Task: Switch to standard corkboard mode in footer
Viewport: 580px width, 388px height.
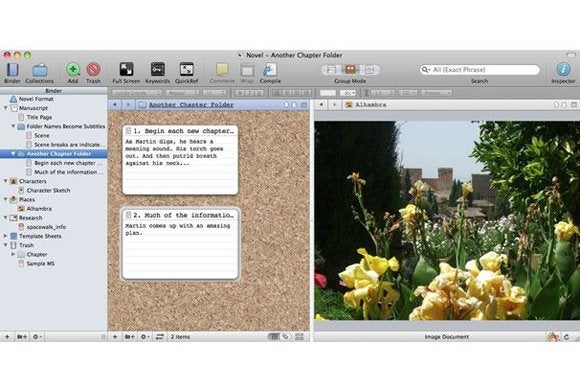Action: (274, 337)
